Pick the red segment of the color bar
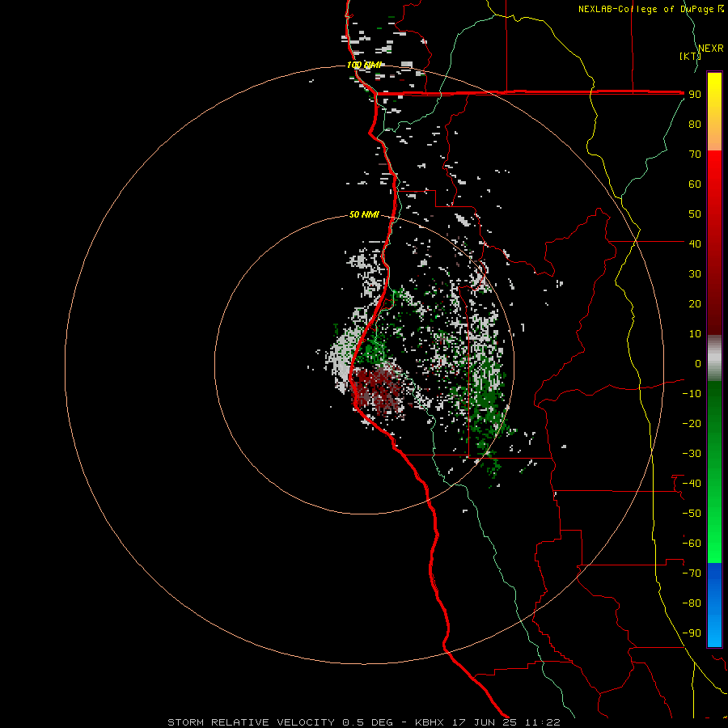The height and width of the screenshot is (728, 728). (x=714, y=242)
